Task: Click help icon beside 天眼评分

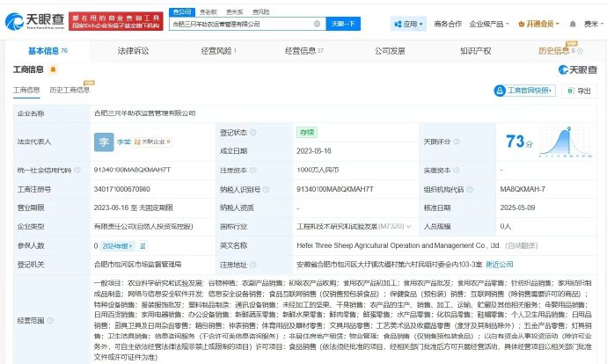Action: 457,142
